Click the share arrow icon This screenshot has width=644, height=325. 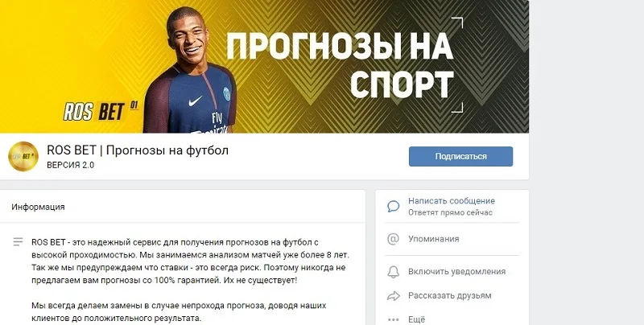coord(394,296)
